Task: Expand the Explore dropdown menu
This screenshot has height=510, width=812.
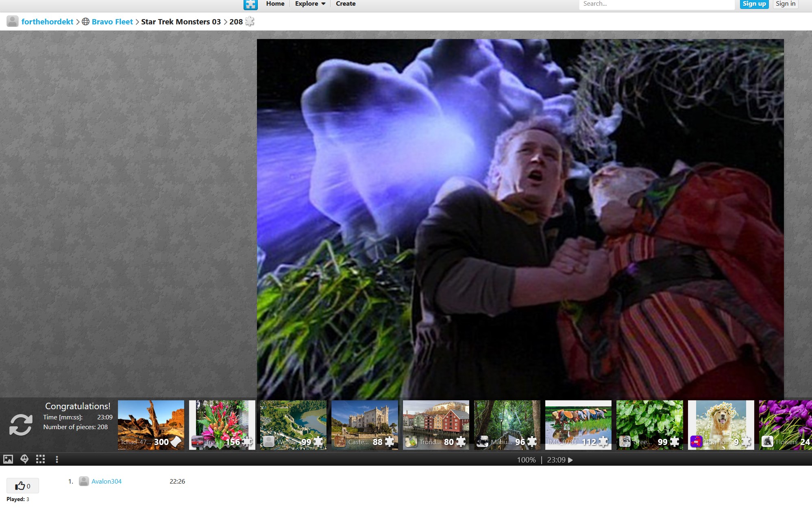Action: (x=310, y=4)
